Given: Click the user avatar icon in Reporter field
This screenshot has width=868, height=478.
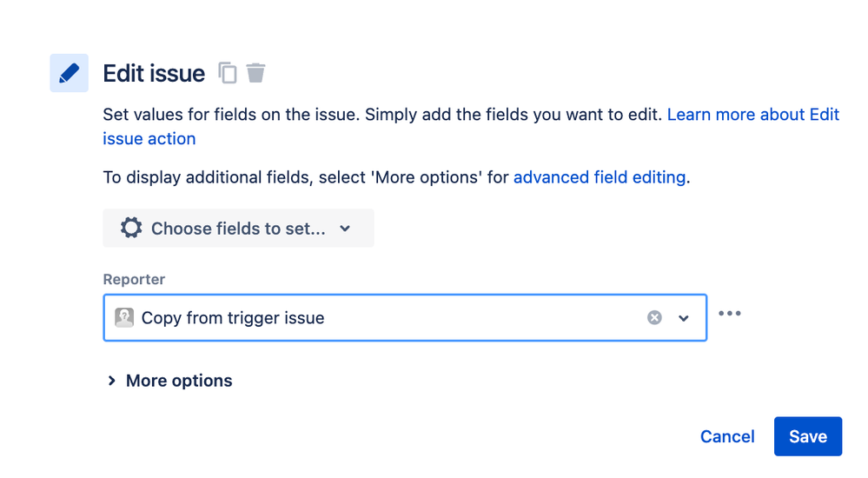Looking at the screenshot, I should click(124, 317).
